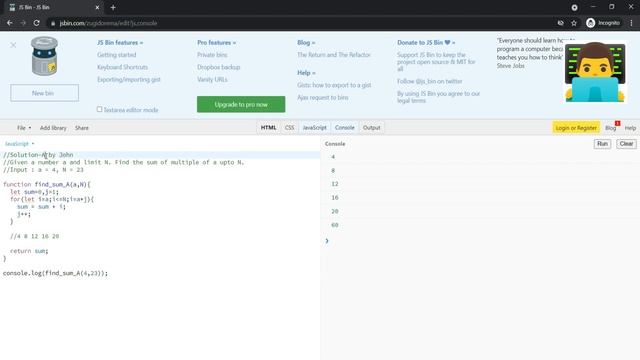Click the console output value 60

click(335, 225)
